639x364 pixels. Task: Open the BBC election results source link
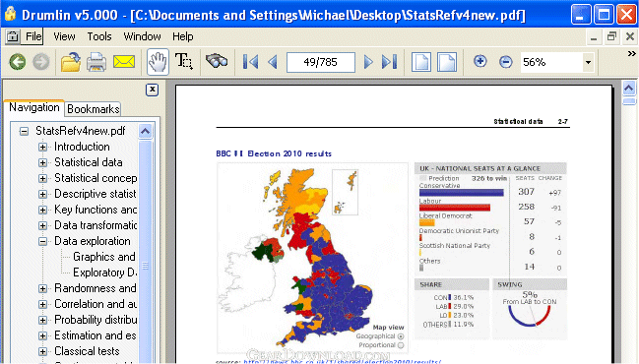pos(343,362)
